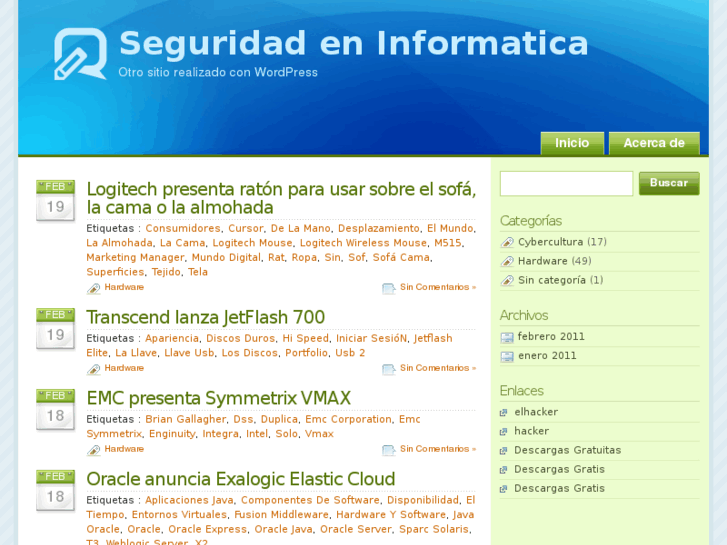Click the comment icon under Transcend post
This screenshot has height=545, width=727.
(389, 369)
